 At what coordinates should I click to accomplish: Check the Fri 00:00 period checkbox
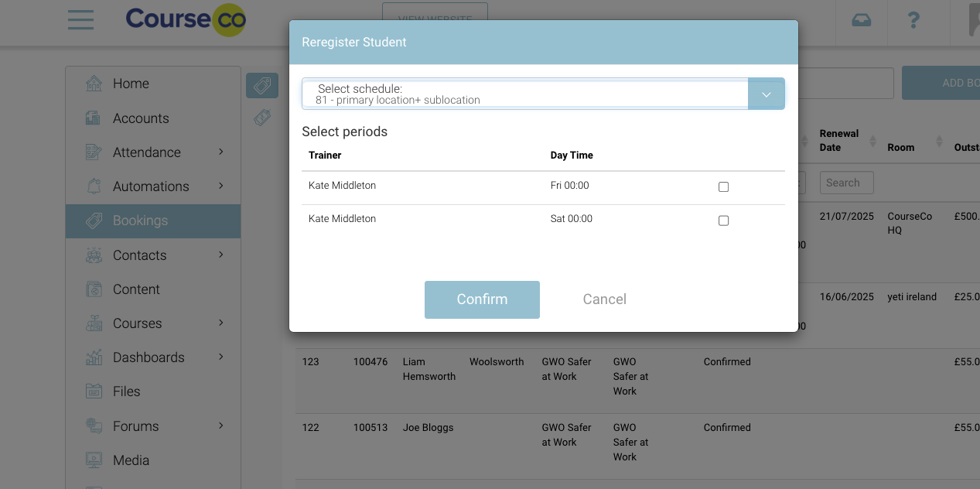pyautogui.click(x=723, y=186)
